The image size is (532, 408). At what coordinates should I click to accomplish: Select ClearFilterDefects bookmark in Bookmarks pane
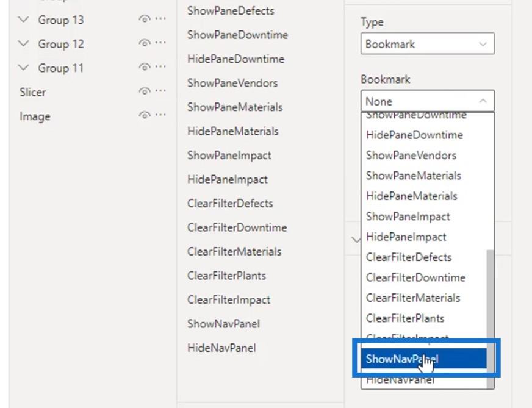click(230, 204)
